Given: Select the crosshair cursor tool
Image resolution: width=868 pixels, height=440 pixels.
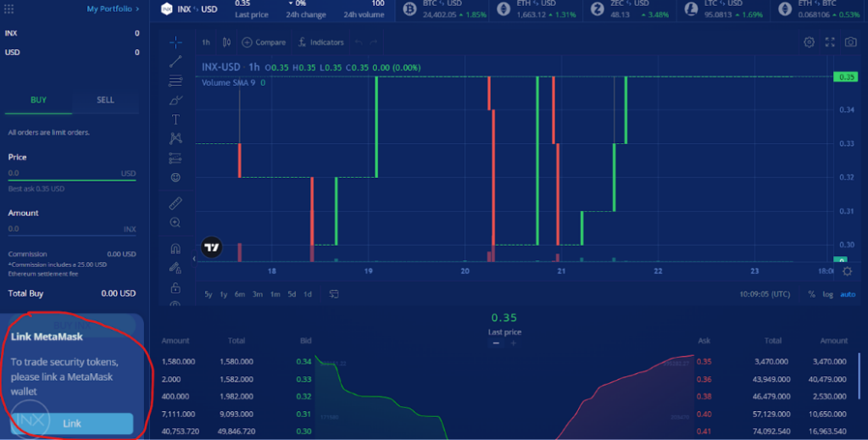Looking at the screenshot, I should click(175, 42).
